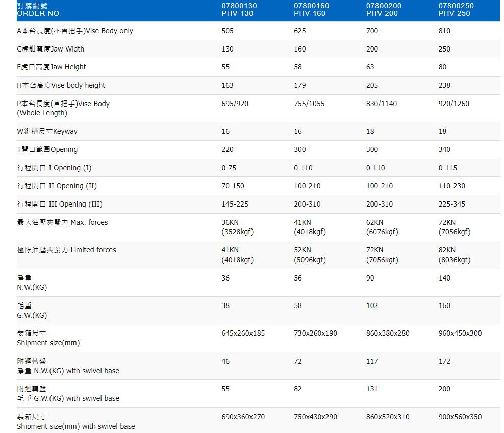Select the Jaw Height value 80
Screen dimensions: 504x433
(442, 67)
